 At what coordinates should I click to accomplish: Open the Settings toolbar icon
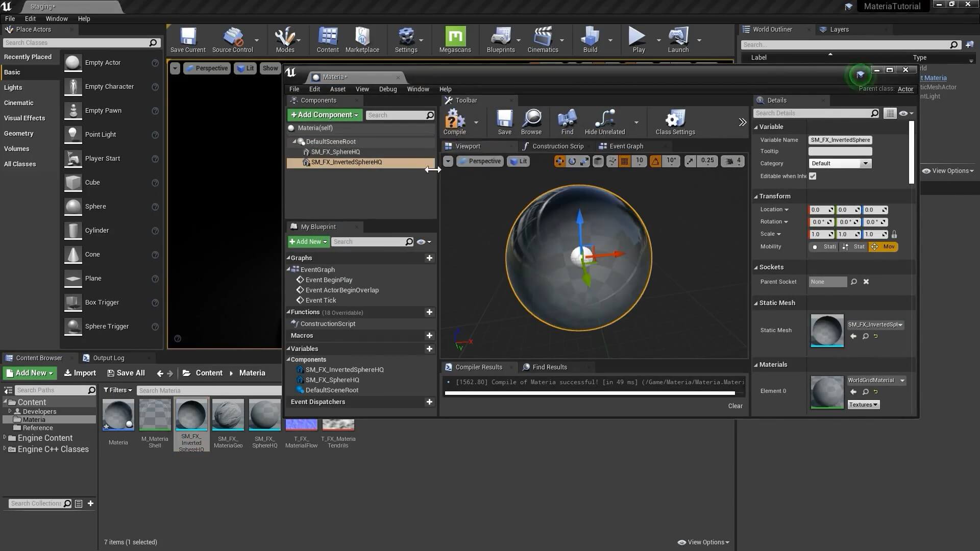click(x=406, y=40)
